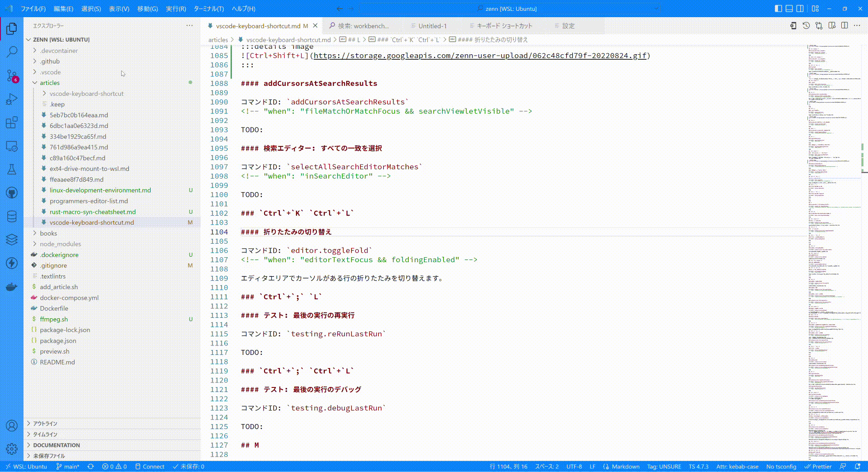The image size is (868, 472).
Task: Toggle the Secondary Side Bar visibility
Action: pos(800,9)
